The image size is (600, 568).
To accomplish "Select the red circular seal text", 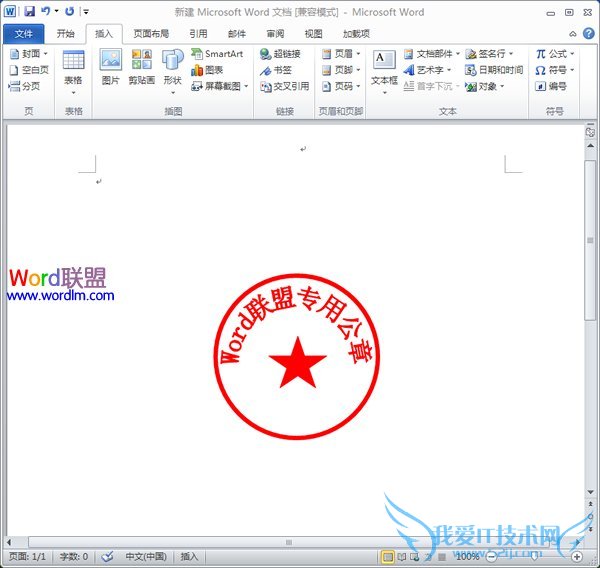I will point(296,325).
